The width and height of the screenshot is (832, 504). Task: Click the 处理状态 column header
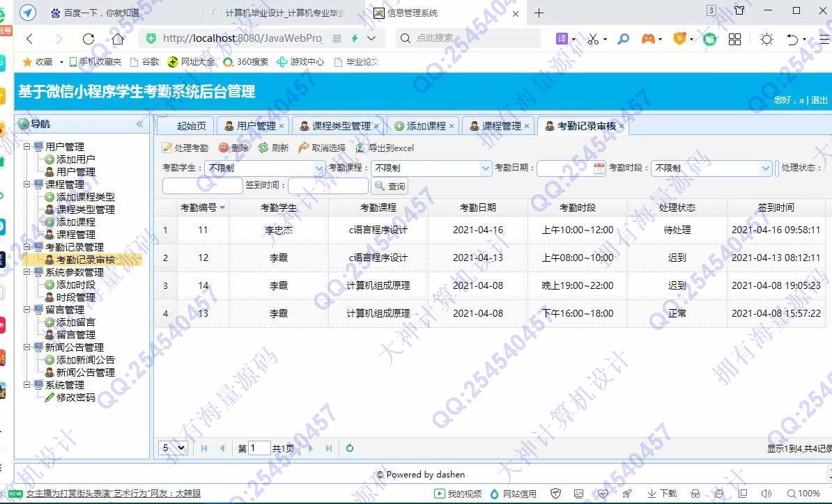[677, 207]
